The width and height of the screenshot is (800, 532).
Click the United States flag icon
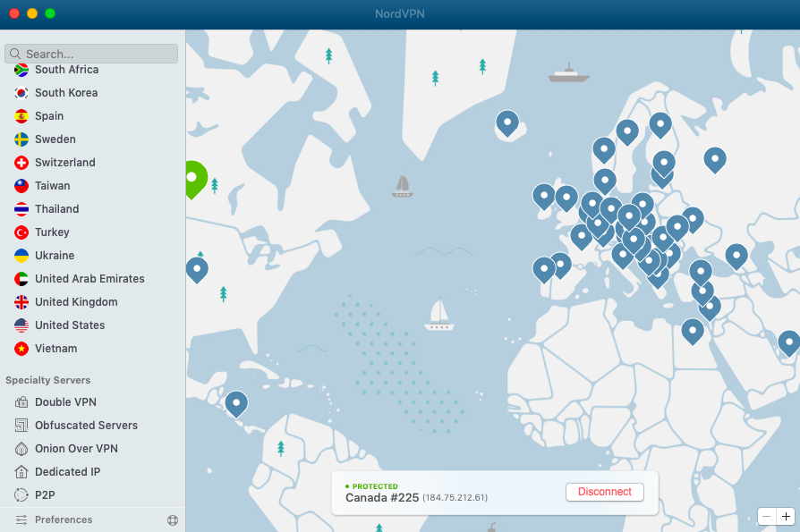[x=21, y=325]
